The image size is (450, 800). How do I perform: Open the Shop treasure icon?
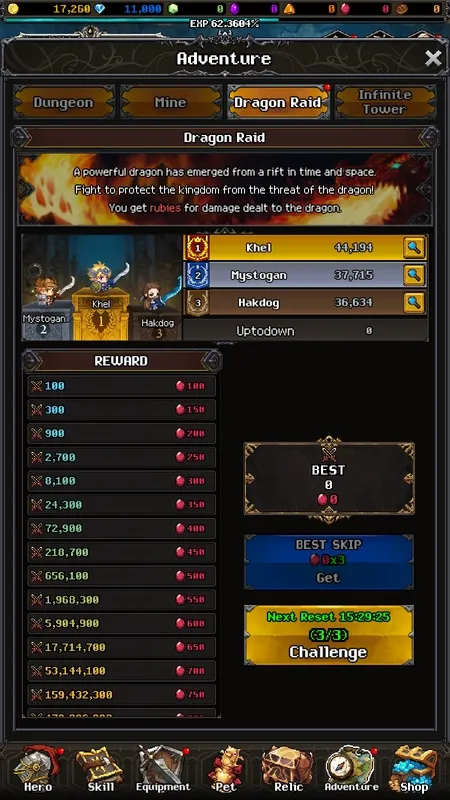click(x=414, y=769)
